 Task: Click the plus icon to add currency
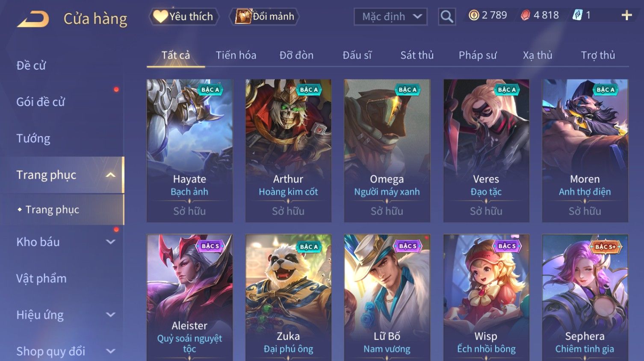(x=626, y=15)
